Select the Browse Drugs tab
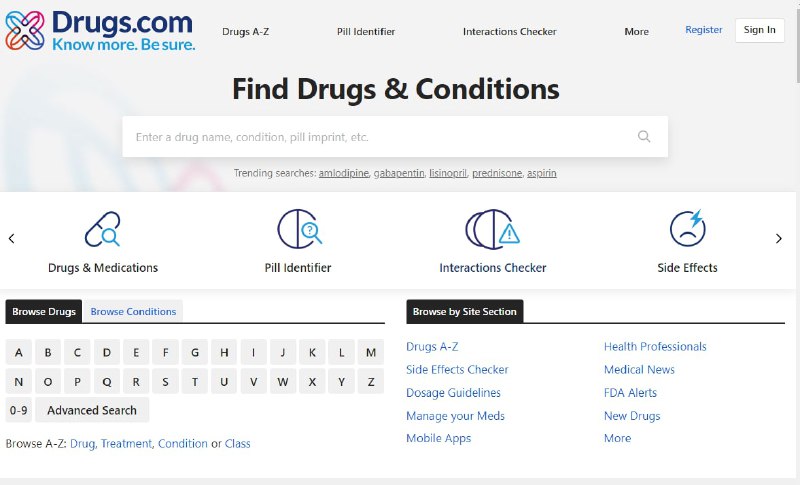 point(44,312)
